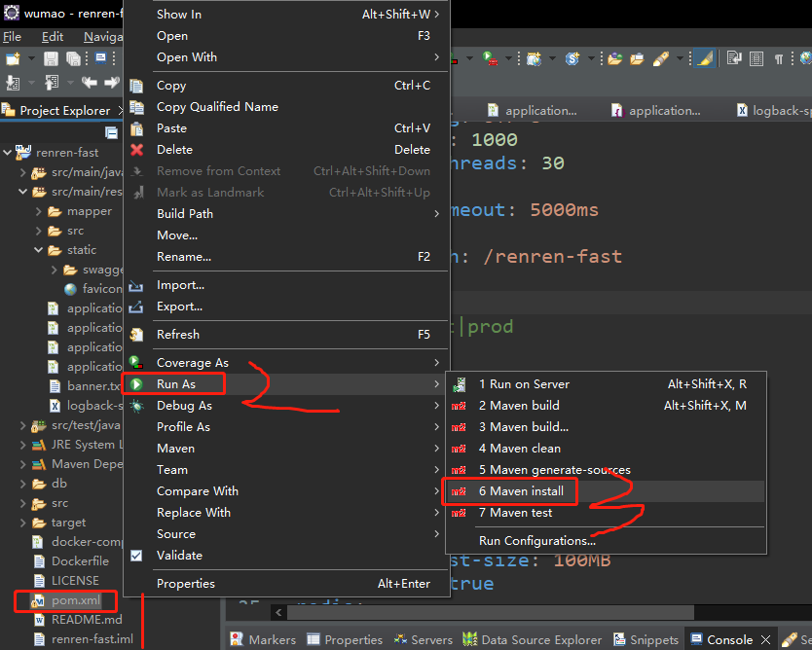Expand the src/test/java folder
Viewport: 812px width, 650px height.
point(22,425)
